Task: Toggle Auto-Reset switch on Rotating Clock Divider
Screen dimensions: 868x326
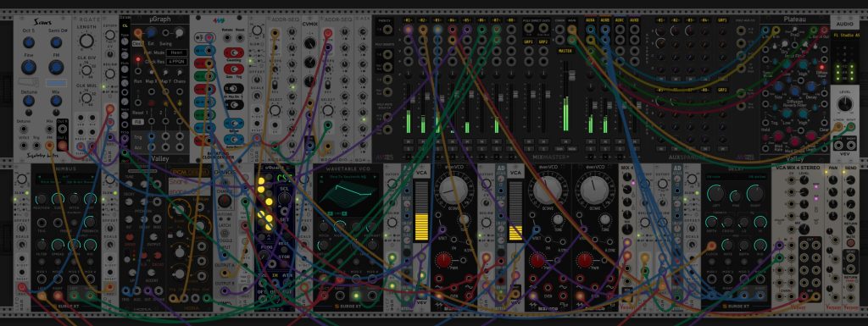Action: [234, 139]
